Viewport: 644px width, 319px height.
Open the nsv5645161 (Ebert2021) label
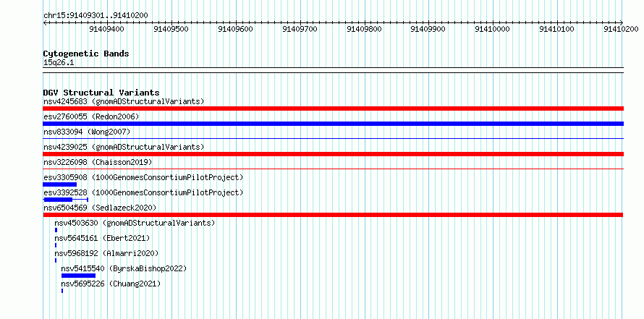[x=102, y=238]
